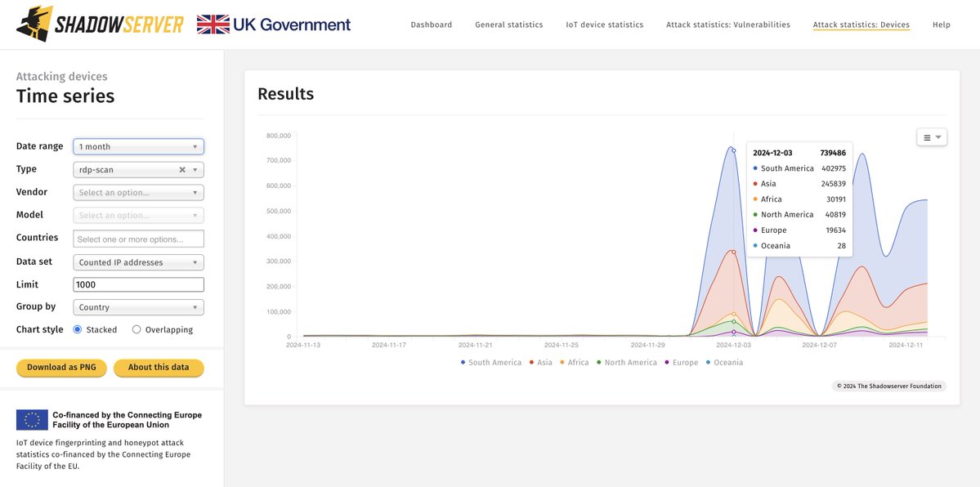Click the 2024-12-11 x-axis label
This screenshot has width=980, height=487.
click(906, 345)
